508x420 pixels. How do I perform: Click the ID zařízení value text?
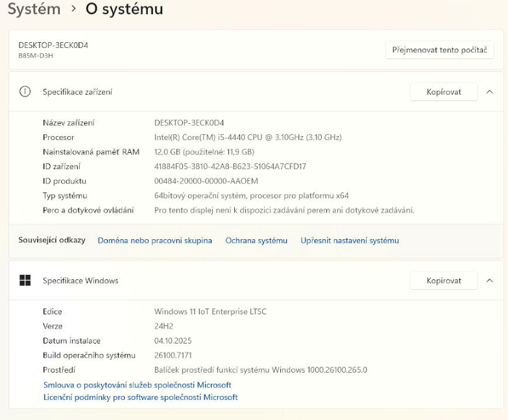tap(230, 167)
